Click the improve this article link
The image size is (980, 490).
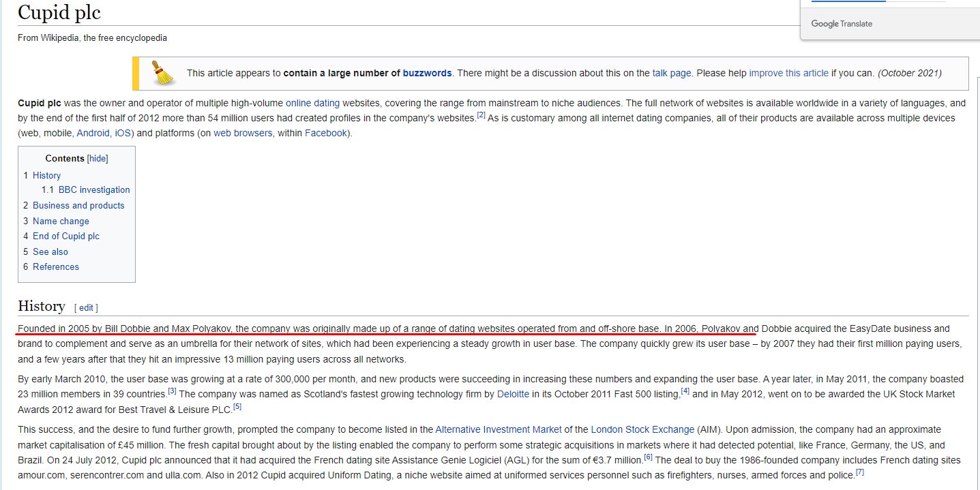point(788,73)
